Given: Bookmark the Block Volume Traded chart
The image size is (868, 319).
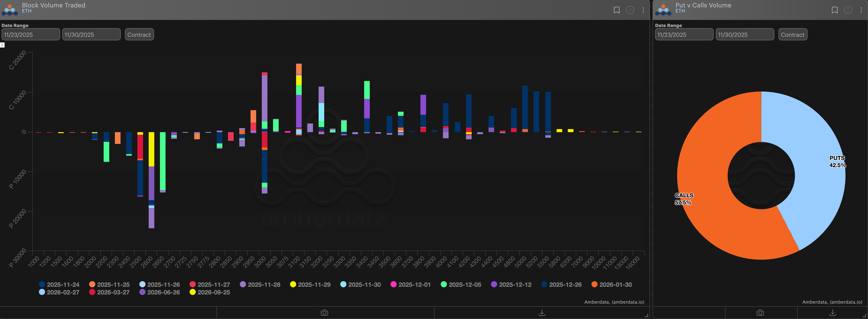Looking at the screenshot, I should [x=616, y=10].
